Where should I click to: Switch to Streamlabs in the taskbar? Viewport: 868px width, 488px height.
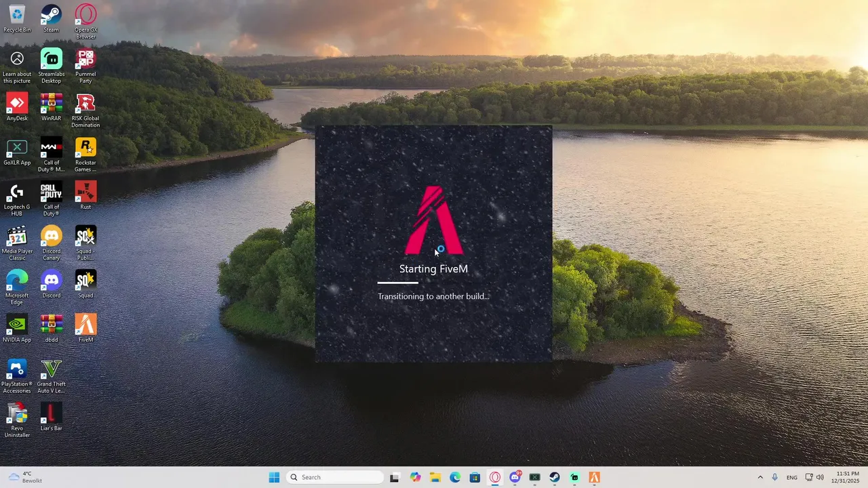[574, 477]
